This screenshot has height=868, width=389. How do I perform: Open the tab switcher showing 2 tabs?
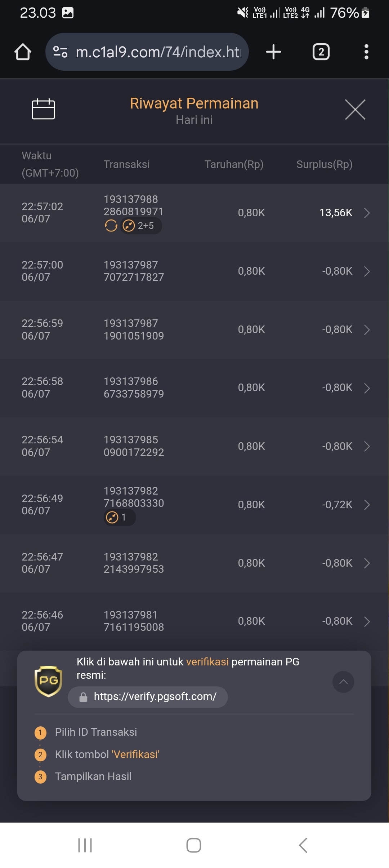pyautogui.click(x=321, y=52)
